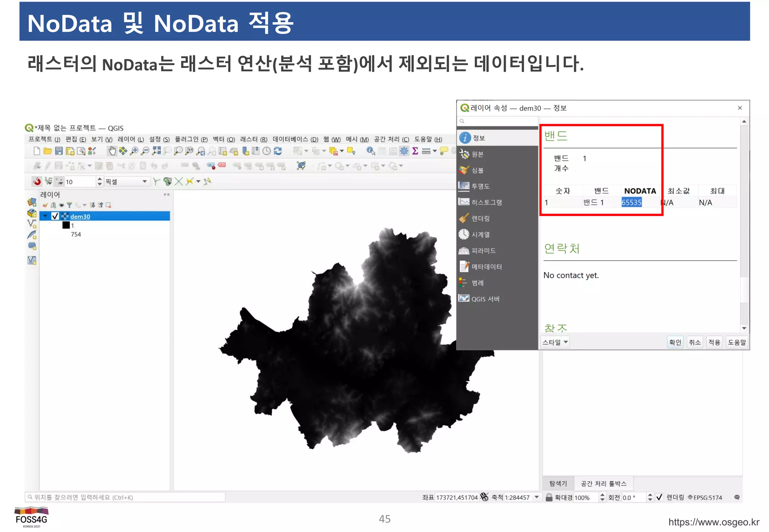Toggle the Render (렌더링) checkbox in the status bar
This screenshot has height=532, width=769.
(x=659, y=497)
